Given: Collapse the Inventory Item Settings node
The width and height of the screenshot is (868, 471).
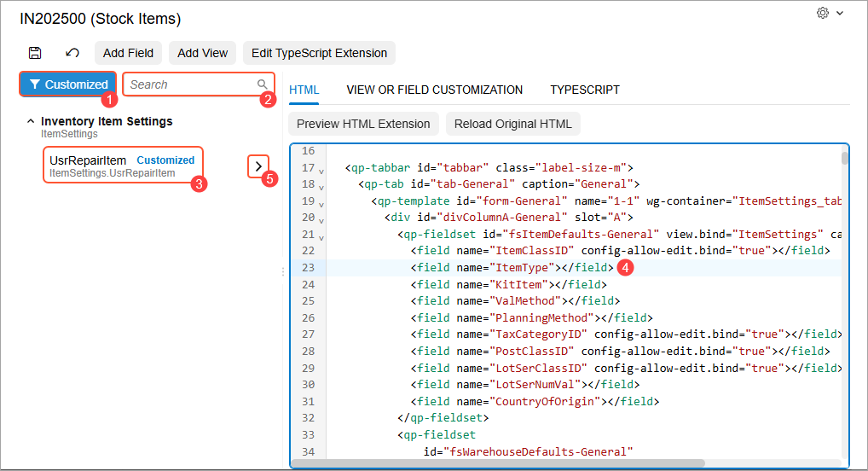Looking at the screenshot, I should pos(31,121).
